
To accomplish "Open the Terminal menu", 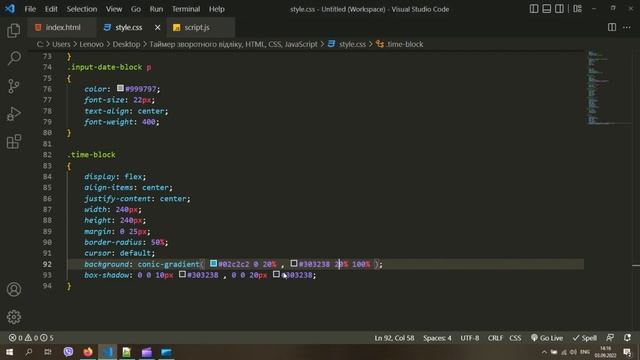I will [x=186, y=9].
